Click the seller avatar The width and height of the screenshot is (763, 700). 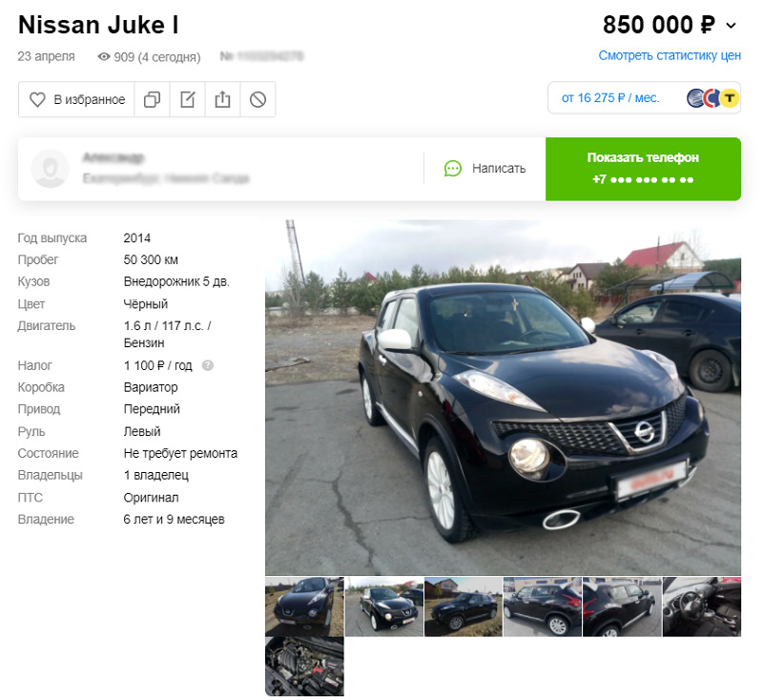coord(51,168)
